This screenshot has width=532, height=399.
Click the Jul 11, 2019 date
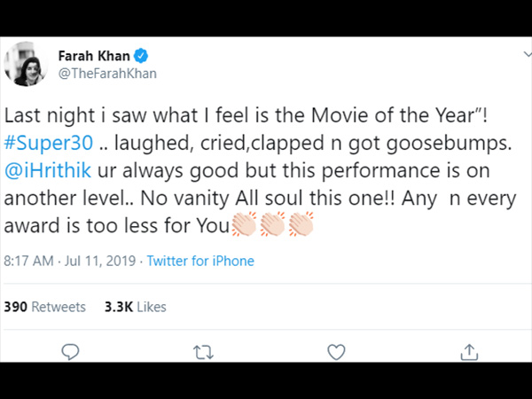[x=100, y=261]
